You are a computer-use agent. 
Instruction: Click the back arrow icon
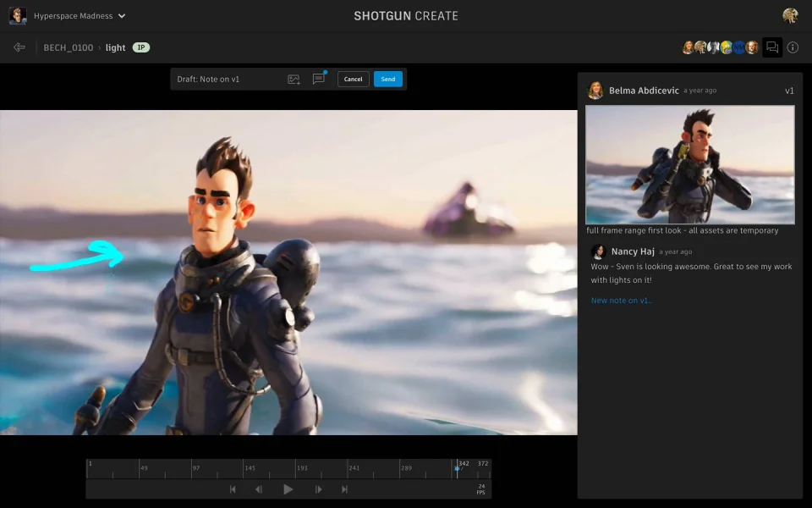click(19, 47)
